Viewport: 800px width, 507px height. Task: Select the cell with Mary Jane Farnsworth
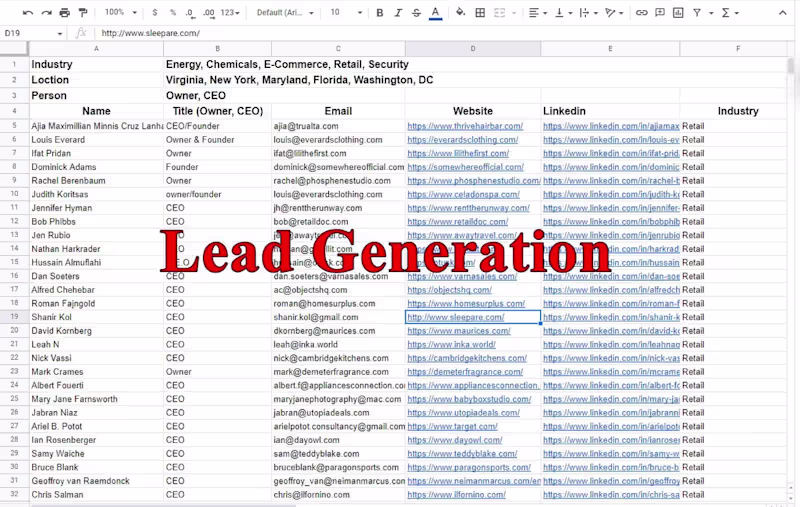coord(96,399)
